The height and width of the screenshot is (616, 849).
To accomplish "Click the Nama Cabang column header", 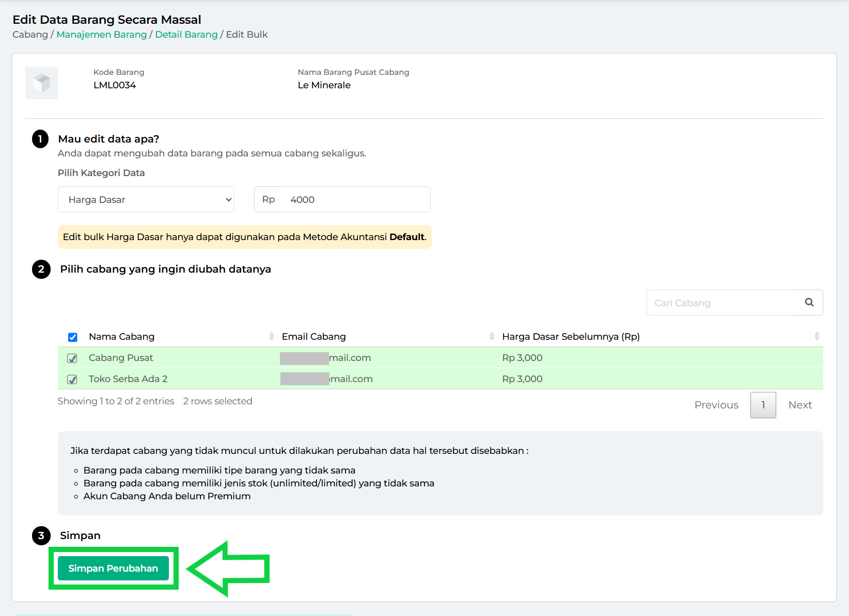I will pos(122,337).
